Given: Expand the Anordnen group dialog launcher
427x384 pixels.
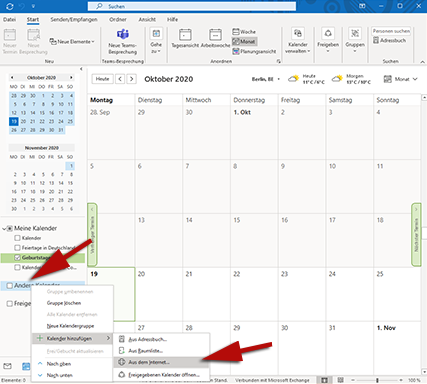Looking at the screenshot, I should point(279,61).
